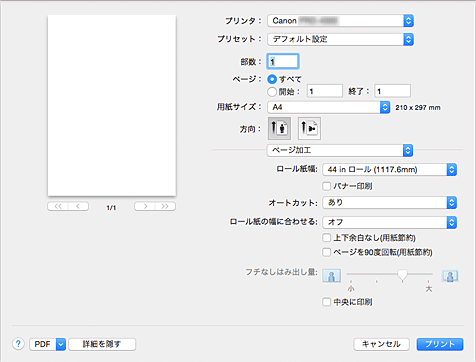Click 詳細を隠す button
This screenshot has width=476, height=362.
click(x=102, y=344)
